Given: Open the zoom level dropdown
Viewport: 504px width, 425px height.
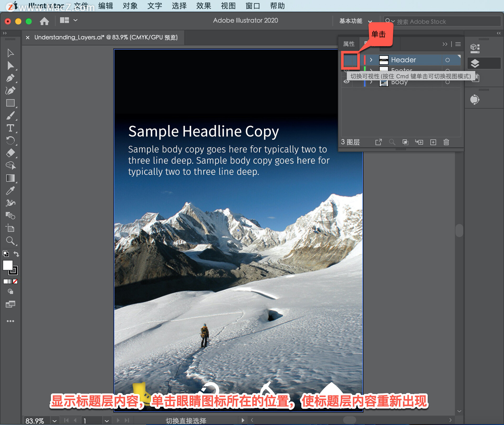Looking at the screenshot, I should pos(54,421).
